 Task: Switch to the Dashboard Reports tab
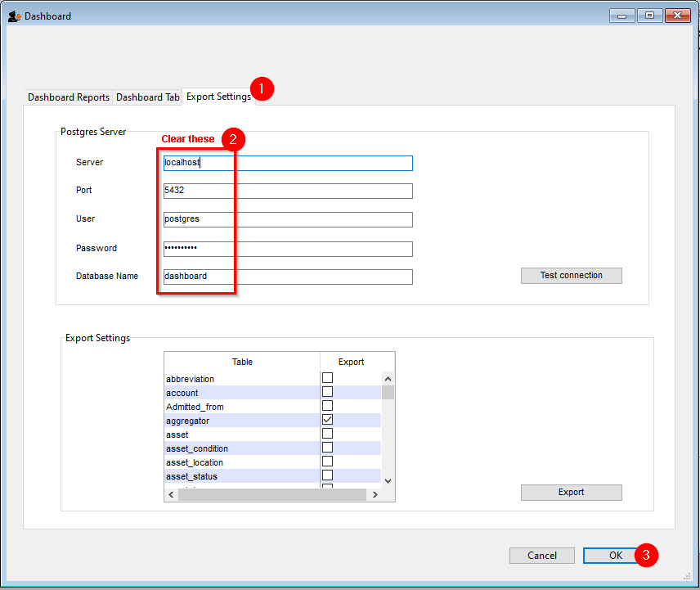(x=69, y=97)
